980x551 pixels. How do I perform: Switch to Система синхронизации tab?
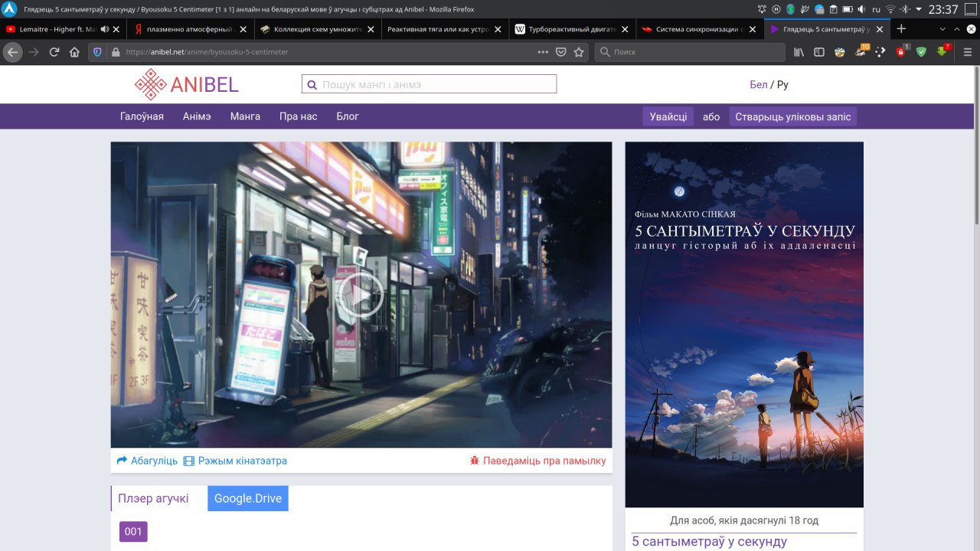point(700,29)
